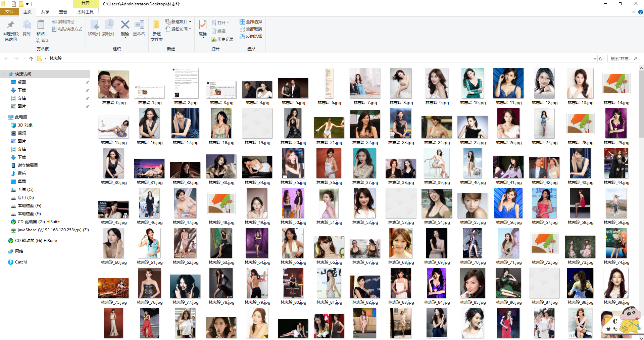
Task: Select thumbnail 林志玲_21.jpg
Action: (329, 128)
